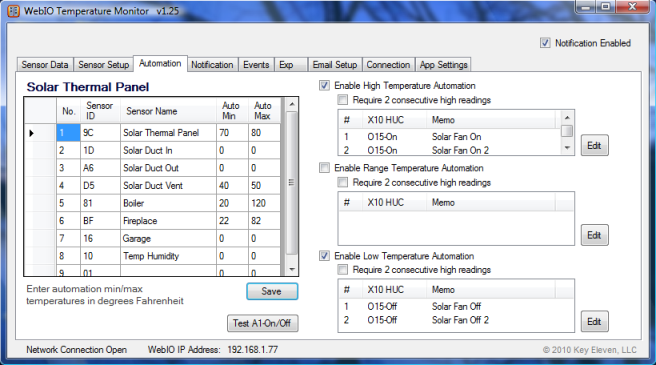This screenshot has height=365, width=656.
Task: Select the Solar Thermal Panel name cell
Action: tap(168, 133)
